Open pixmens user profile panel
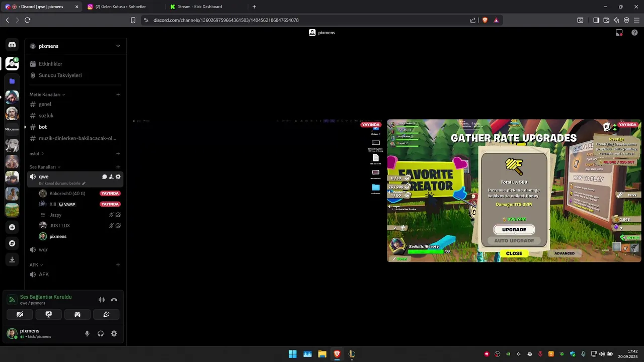Screen dimensions: 644x362 [35, 333]
